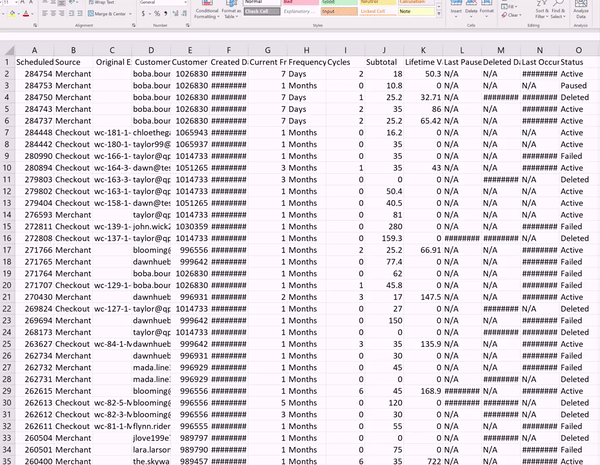Apply Accounting dollar number format
This screenshot has height=465, width=600.
tap(143, 14)
